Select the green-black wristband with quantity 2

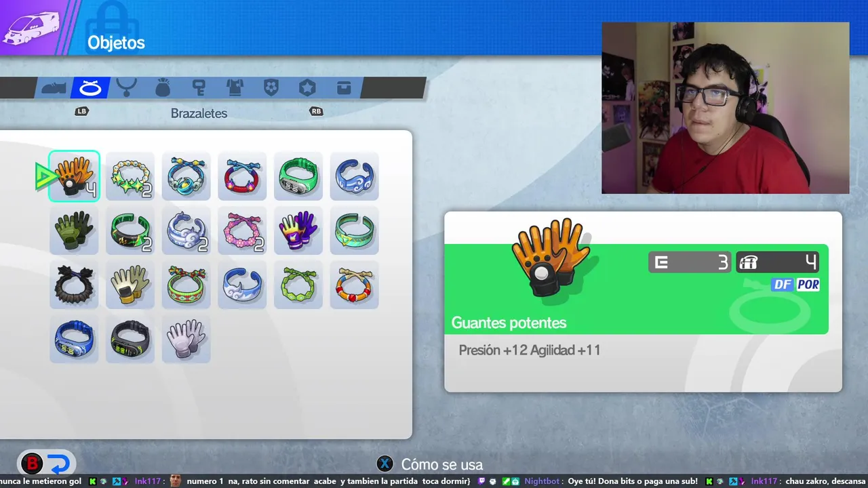(x=130, y=230)
